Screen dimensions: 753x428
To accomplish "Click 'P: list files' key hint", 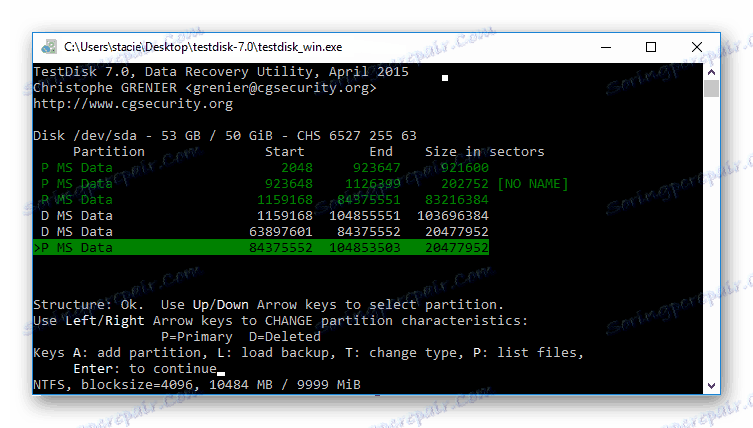I will [528, 353].
